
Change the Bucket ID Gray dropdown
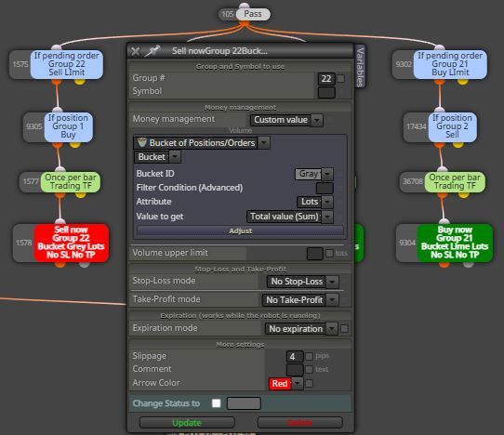[313, 174]
